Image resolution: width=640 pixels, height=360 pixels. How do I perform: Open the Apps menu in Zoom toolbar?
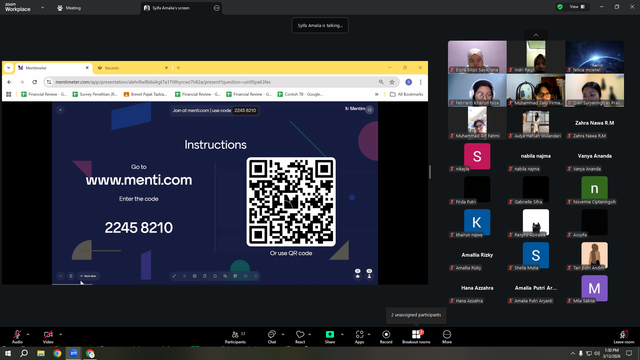pos(359,337)
